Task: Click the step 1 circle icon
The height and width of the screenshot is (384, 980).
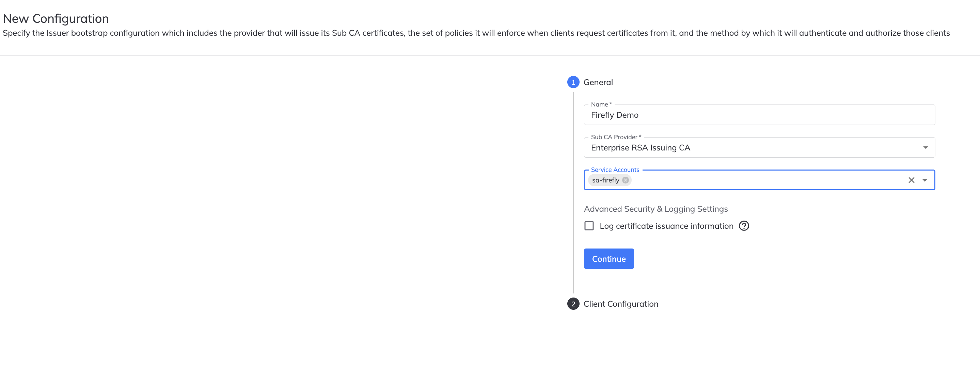Action: pyautogui.click(x=573, y=82)
